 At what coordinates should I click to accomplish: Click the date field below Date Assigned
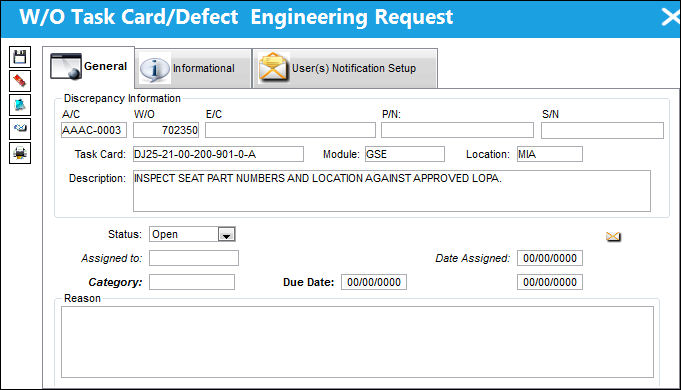[550, 282]
